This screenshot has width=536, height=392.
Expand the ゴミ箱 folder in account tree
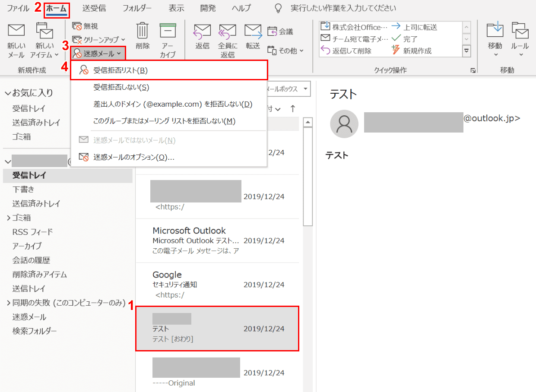click(9, 218)
